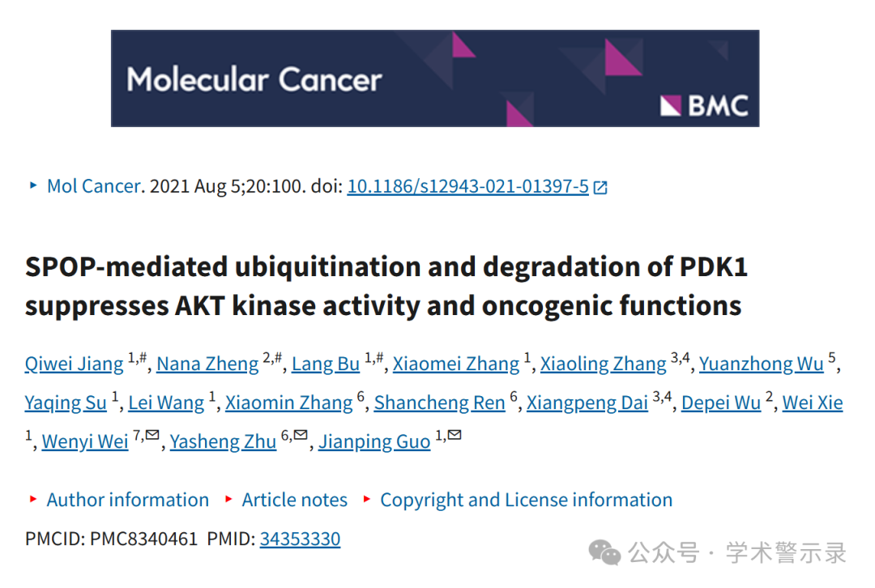Click the envelope icon next to Wenyi Wei
This screenshot has height=588, width=875.
tap(152, 435)
